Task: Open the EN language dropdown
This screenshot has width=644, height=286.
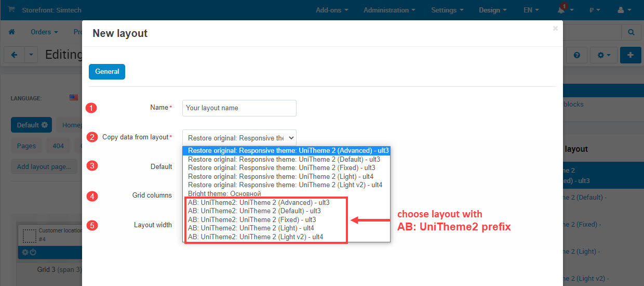Action: tap(531, 10)
